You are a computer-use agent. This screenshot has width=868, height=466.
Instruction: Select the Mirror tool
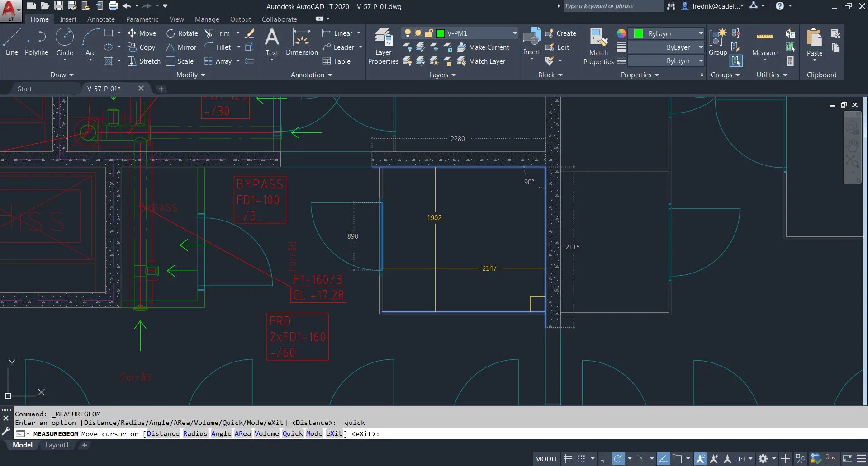pos(181,47)
